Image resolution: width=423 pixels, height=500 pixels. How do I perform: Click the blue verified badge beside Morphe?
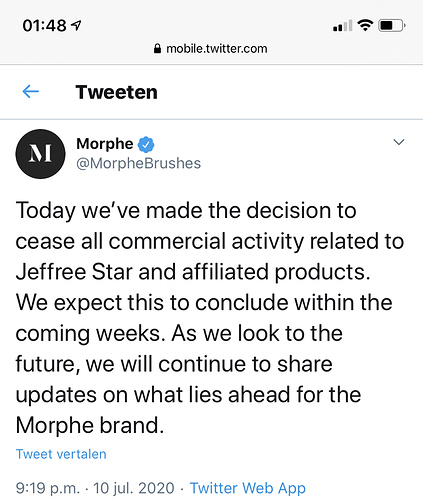point(146,144)
